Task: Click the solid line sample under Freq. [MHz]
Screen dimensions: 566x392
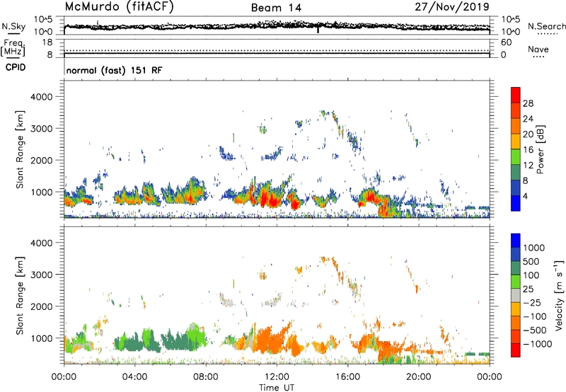Action: (13, 57)
